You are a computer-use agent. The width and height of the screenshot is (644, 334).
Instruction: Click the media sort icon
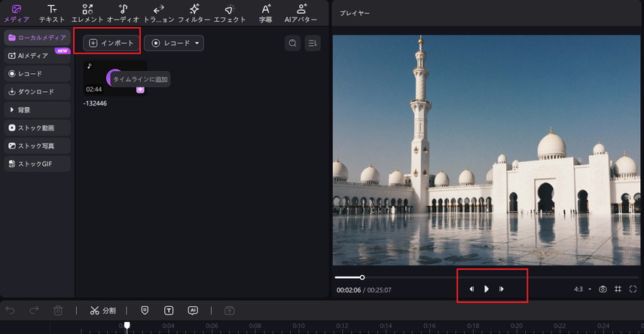click(x=313, y=43)
